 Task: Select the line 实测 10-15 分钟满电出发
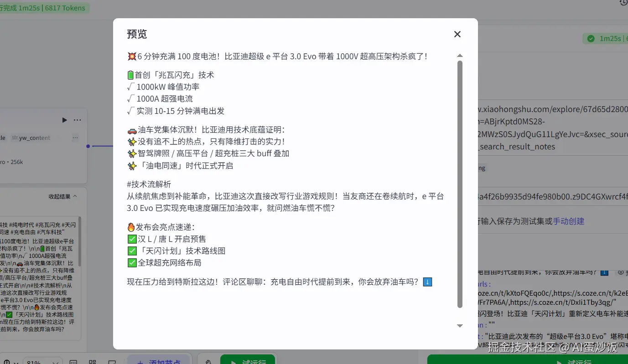pos(176,111)
